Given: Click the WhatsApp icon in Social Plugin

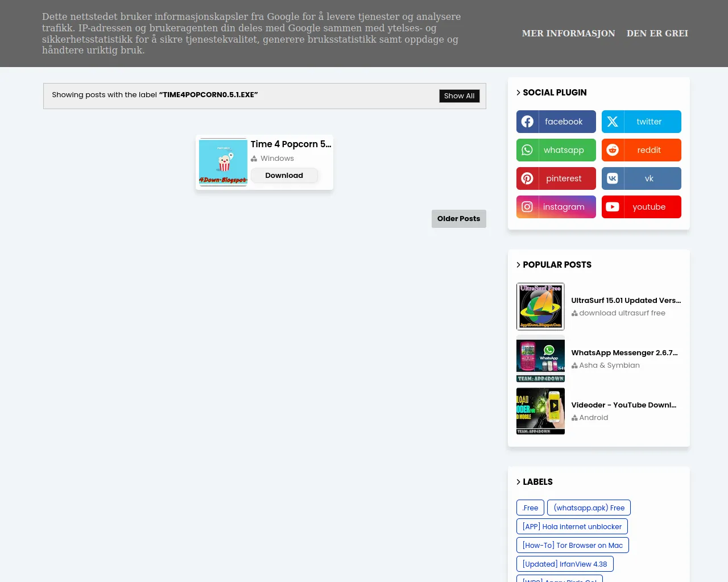Looking at the screenshot, I should 527,150.
